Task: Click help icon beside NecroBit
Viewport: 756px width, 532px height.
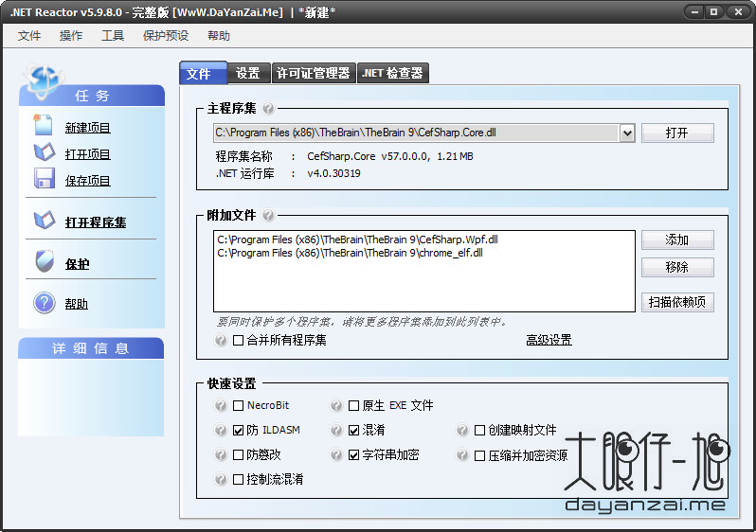Action: coord(221,405)
